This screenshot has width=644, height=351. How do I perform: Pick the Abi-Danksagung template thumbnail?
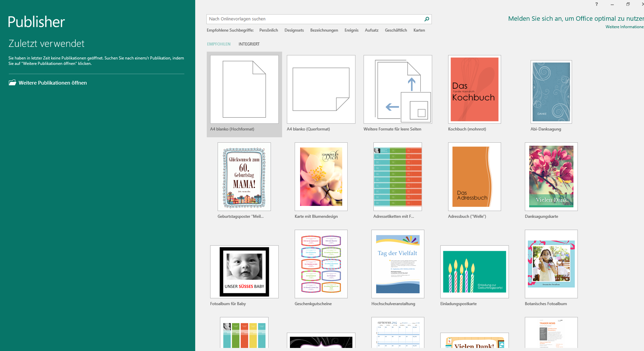coord(551,92)
